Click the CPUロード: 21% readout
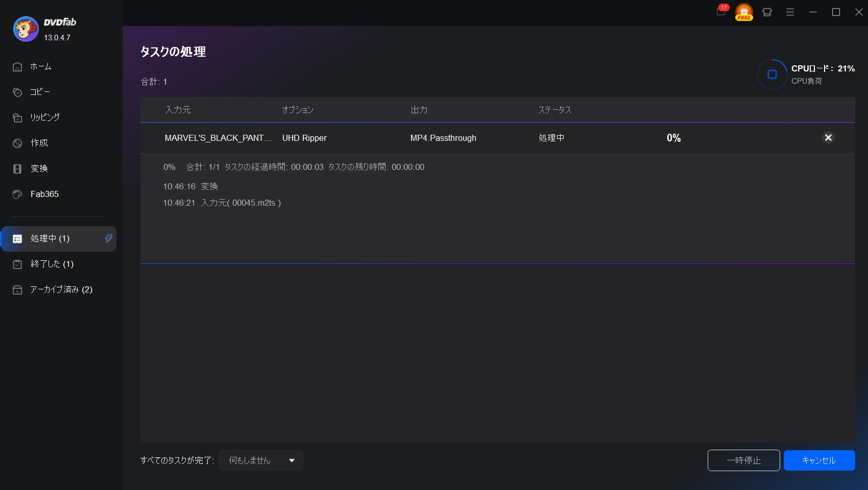The image size is (868, 490). click(823, 68)
